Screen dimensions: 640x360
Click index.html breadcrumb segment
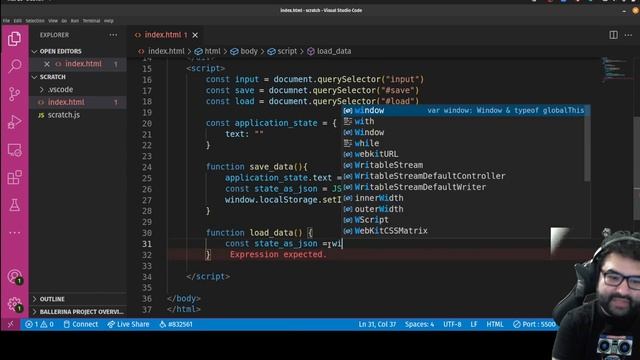pyautogui.click(x=161, y=51)
